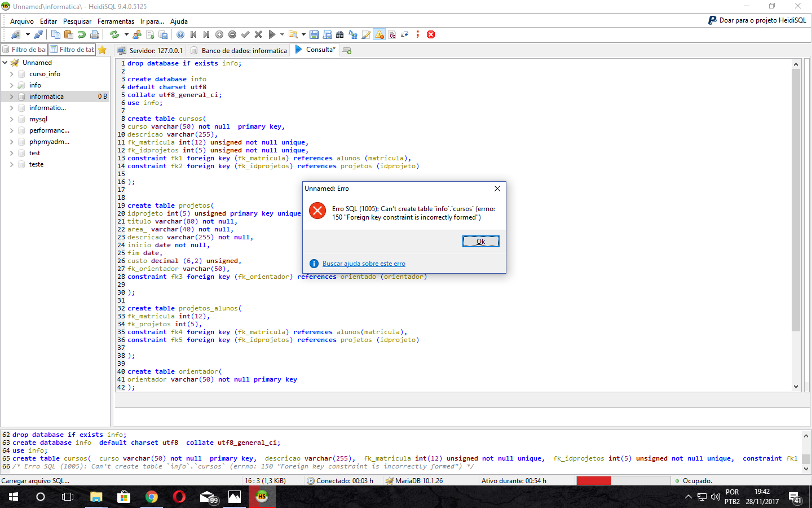Screen dimensions: 812x508
Task: Open File Explorer from taskbar
Action: click(x=96, y=497)
